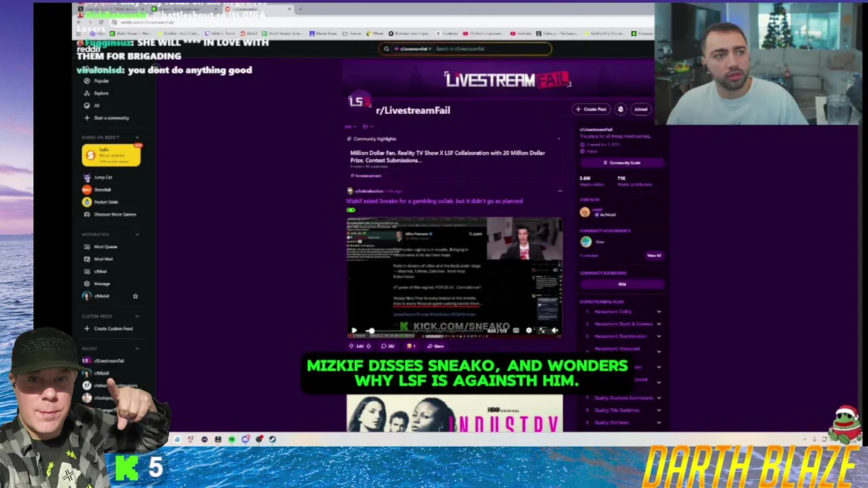Toggle favorite star for r/Mizkif
Viewport: 868px width, 488px height.
pos(135,296)
